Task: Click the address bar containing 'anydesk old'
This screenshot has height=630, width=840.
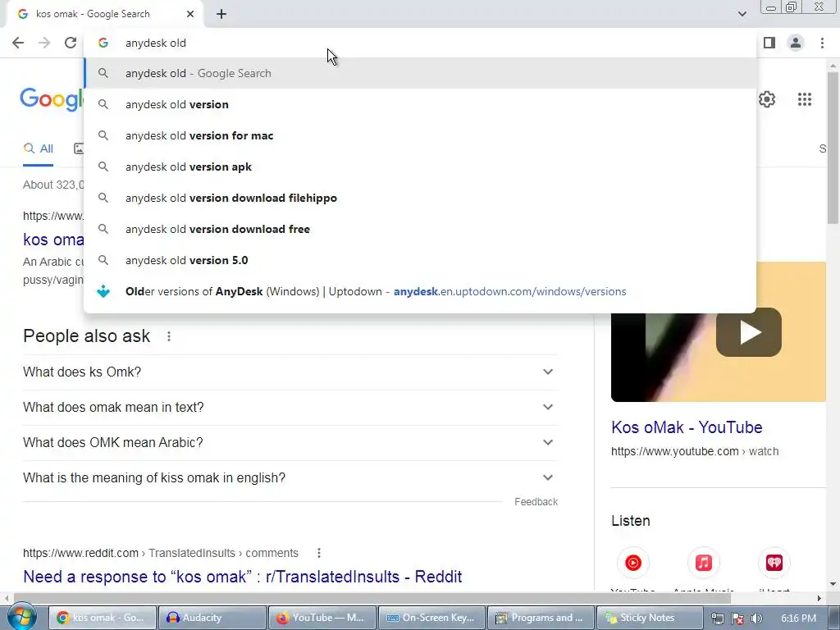Action: 421,43
